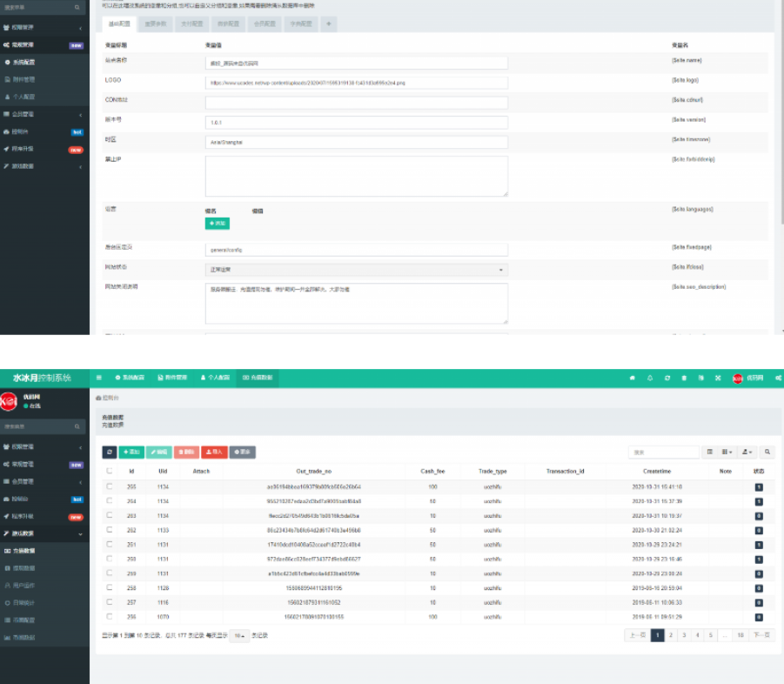The height and width of the screenshot is (684, 784).
Task: Click the fullscreen arrows icon in header
Action: coord(718,378)
